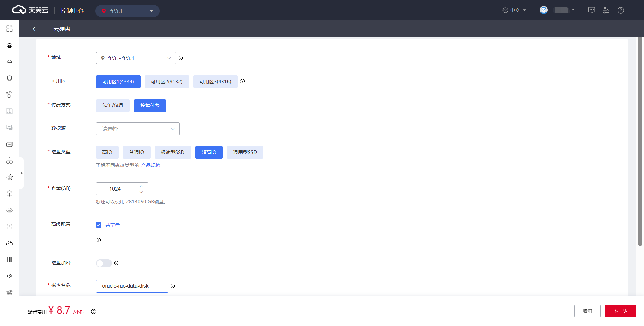Select 可用区3(4316)
The width and height of the screenshot is (644, 326).
pos(215,82)
